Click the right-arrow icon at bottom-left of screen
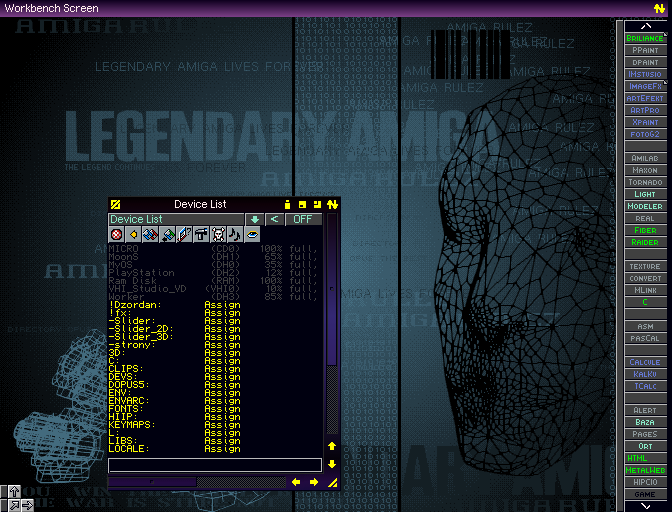The width and height of the screenshot is (672, 512). click(x=27, y=506)
